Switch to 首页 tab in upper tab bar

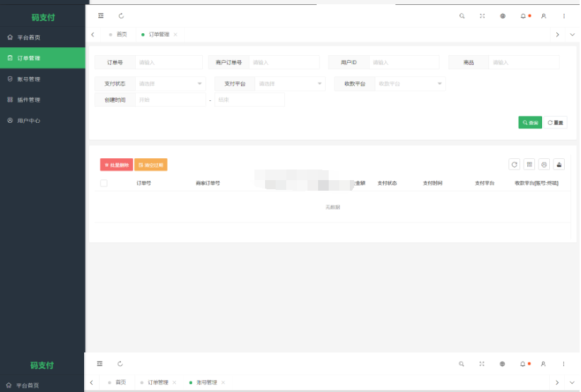[x=118, y=35]
